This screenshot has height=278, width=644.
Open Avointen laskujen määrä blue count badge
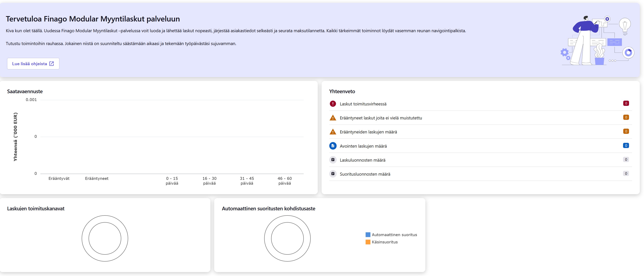click(626, 146)
